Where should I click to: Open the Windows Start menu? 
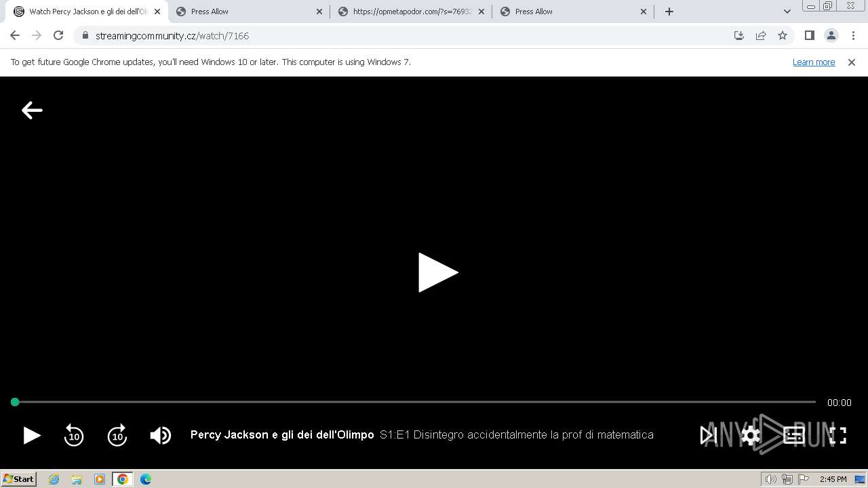(19, 479)
